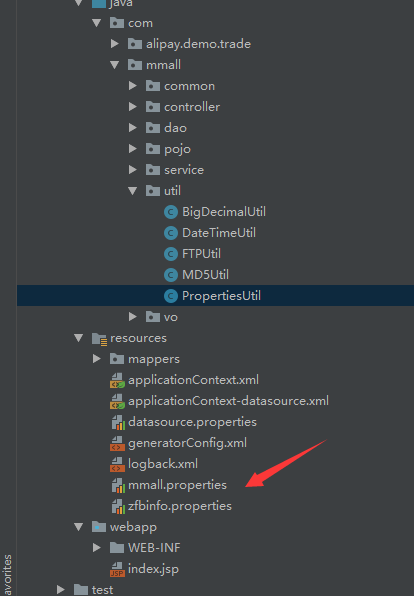Click the generatorConfig.xml file icon
Image resolution: width=414 pixels, height=596 pixels.
point(117,443)
